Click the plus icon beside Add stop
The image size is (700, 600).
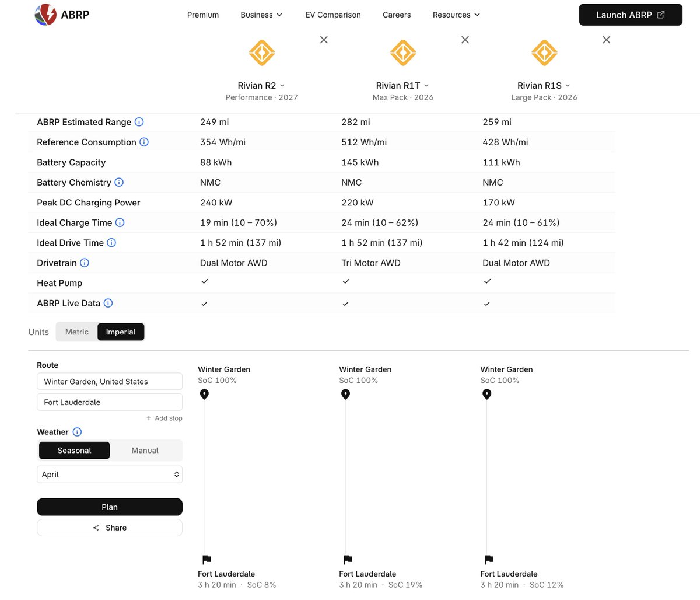[x=149, y=418]
